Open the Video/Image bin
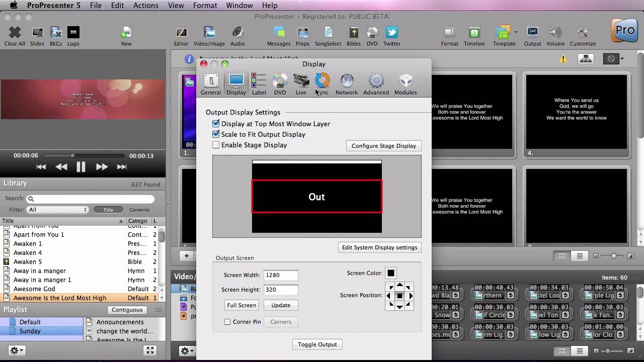 209,36
